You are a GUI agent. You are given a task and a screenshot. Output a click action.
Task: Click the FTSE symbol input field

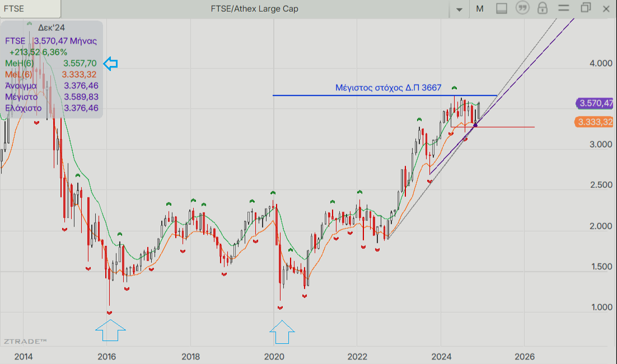click(x=30, y=8)
